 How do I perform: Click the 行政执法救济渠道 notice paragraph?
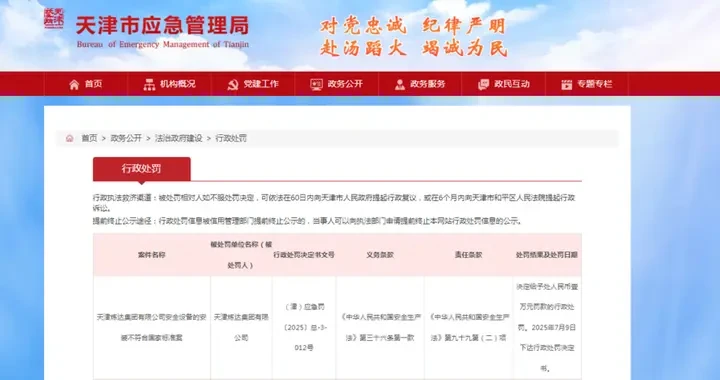[334, 202]
